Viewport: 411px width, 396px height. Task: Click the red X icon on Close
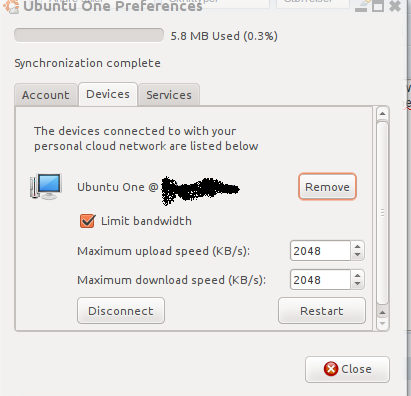pos(331,369)
